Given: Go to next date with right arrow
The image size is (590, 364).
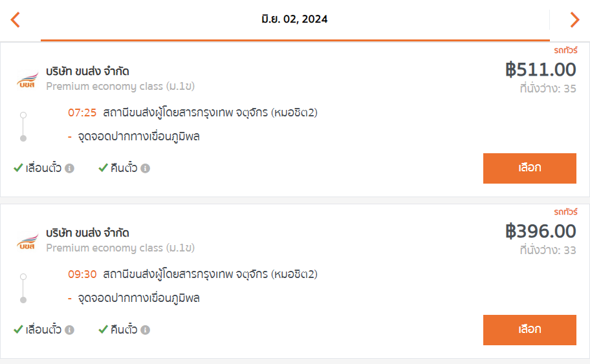Looking at the screenshot, I should tap(574, 19).
